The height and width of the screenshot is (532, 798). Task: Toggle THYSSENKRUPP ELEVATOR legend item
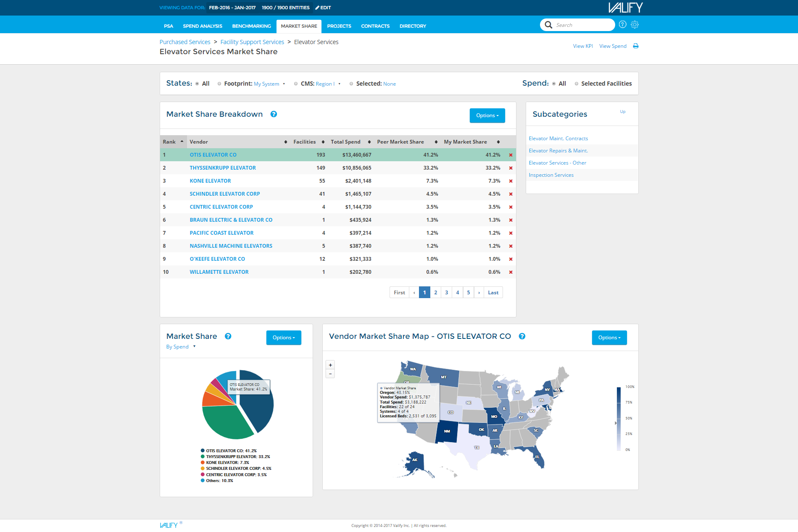[x=235, y=456]
